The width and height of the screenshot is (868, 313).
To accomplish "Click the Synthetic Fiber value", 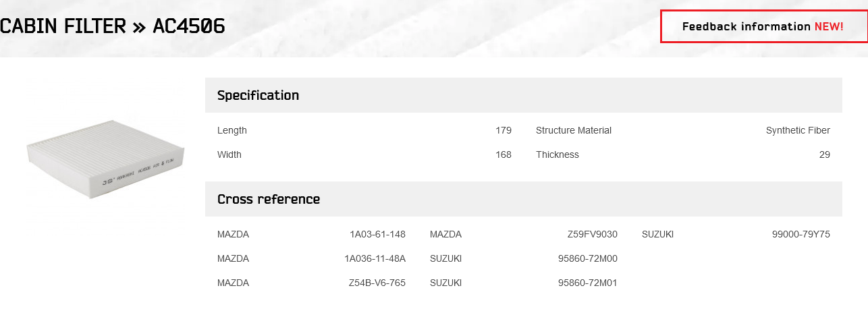I will tap(798, 131).
